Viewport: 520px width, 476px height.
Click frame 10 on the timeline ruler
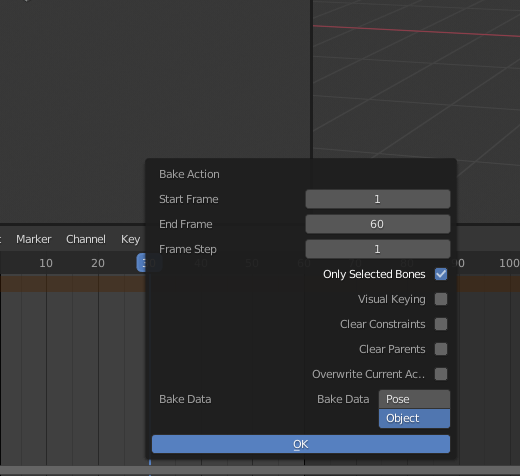(46, 263)
